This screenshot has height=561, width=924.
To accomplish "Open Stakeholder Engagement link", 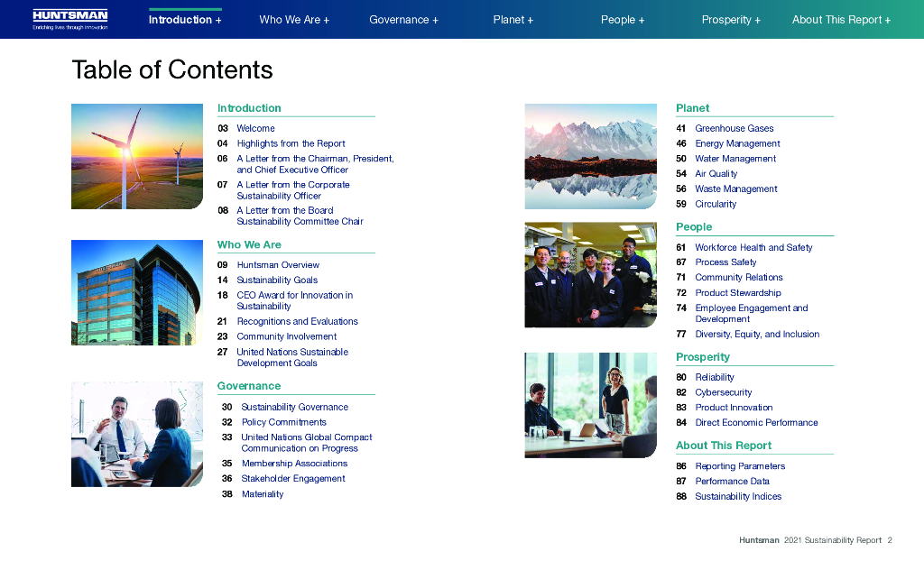I will [293, 479].
